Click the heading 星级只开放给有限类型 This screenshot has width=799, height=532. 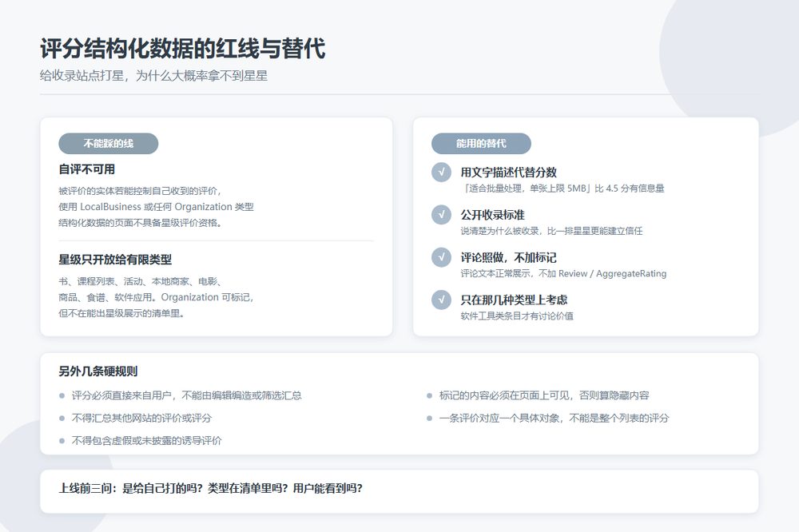click(x=115, y=260)
